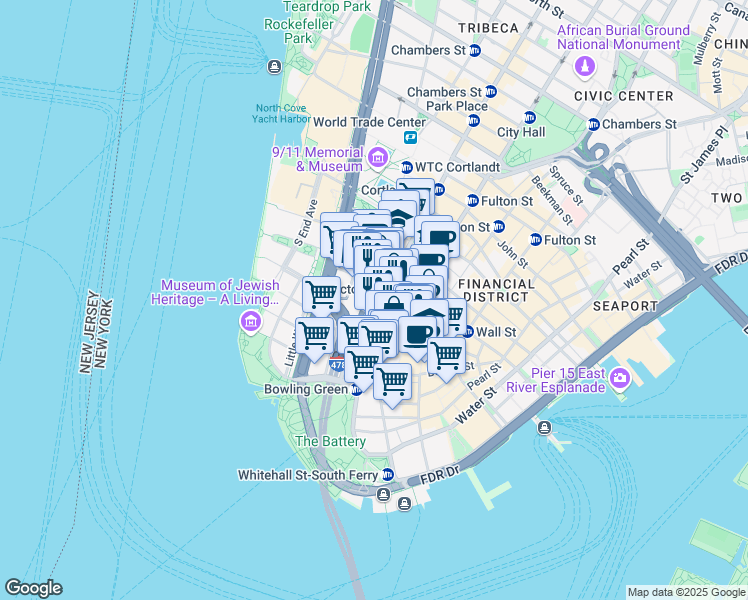Click the shopping bag marker above cart cluster
748x600 pixels.
(x=394, y=303)
